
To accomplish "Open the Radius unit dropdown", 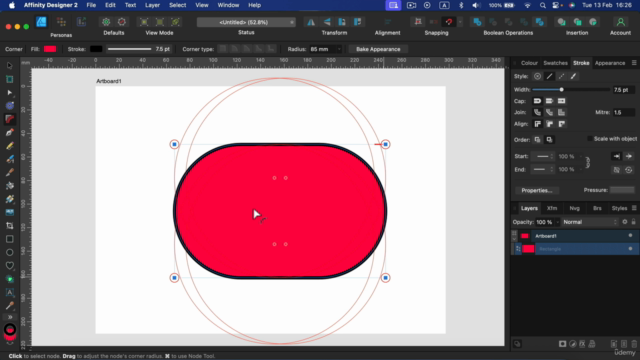I will click(x=338, y=49).
